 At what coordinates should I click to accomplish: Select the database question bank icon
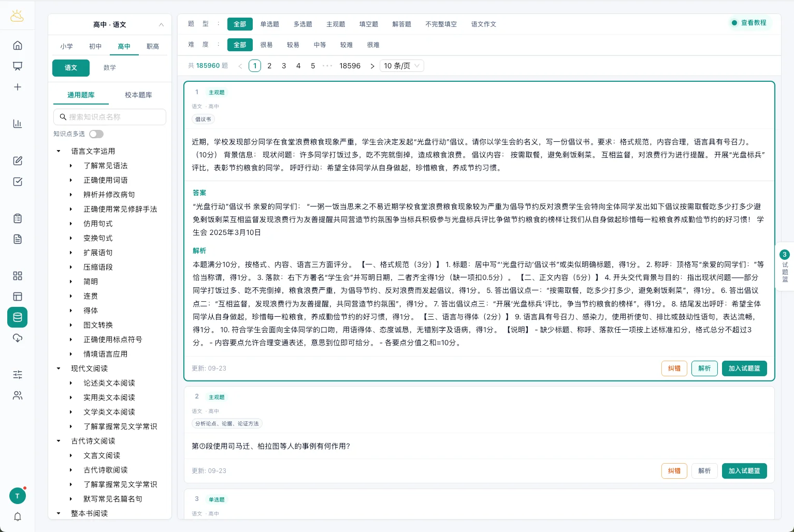(x=18, y=317)
